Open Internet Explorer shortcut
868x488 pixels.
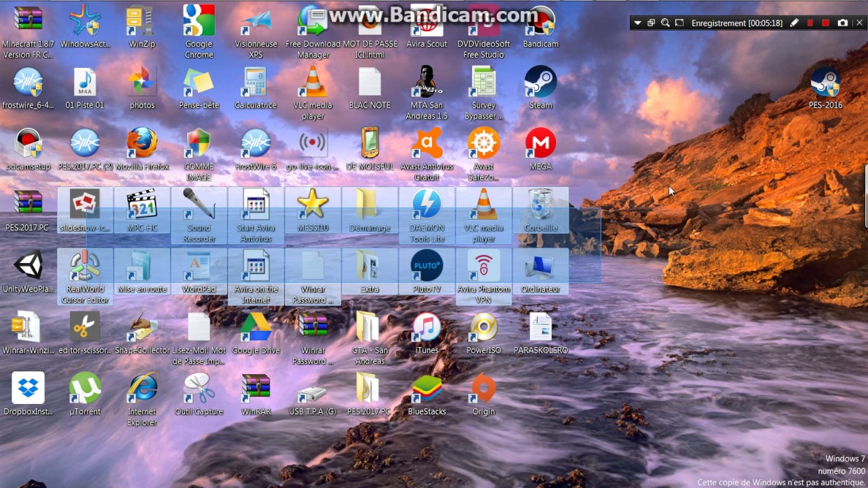pos(142,388)
